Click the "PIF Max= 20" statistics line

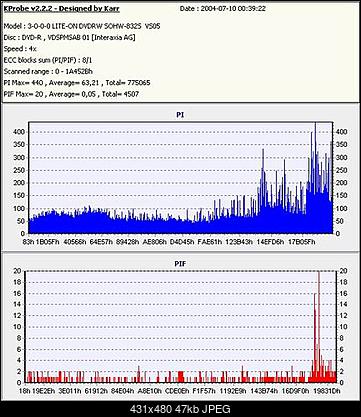[71, 94]
